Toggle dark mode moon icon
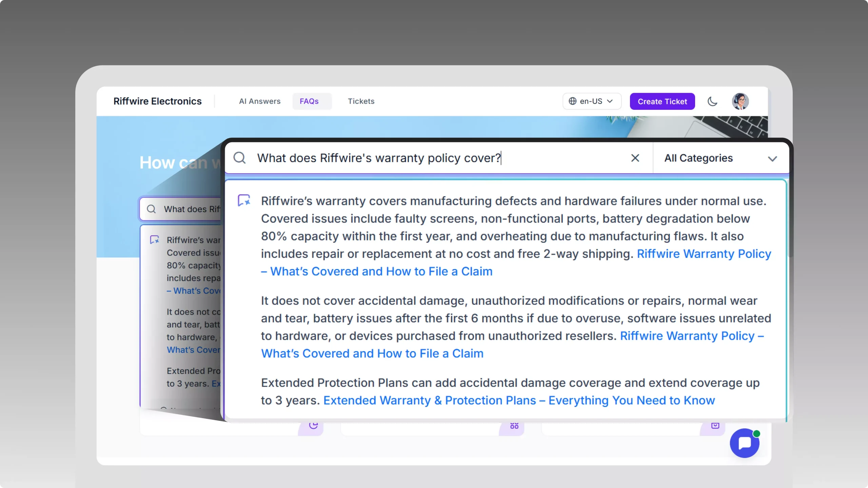This screenshot has width=868, height=488. pyautogui.click(x=712, y=101)
